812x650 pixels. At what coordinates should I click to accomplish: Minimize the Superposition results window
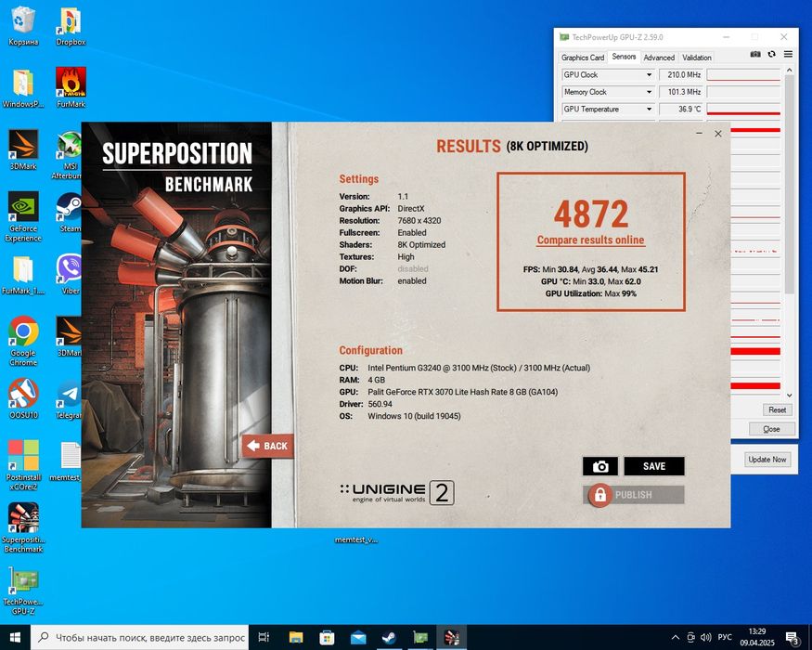pos(699,134)
